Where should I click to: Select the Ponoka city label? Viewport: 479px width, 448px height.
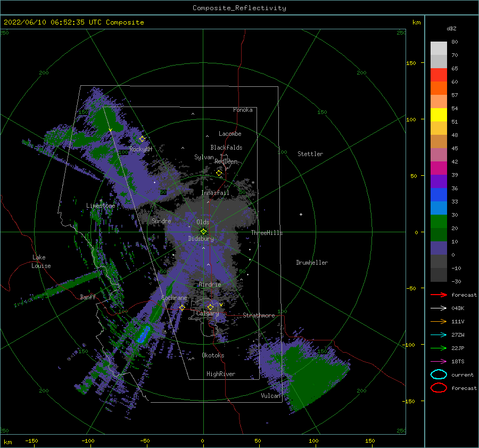click(243, 110)
